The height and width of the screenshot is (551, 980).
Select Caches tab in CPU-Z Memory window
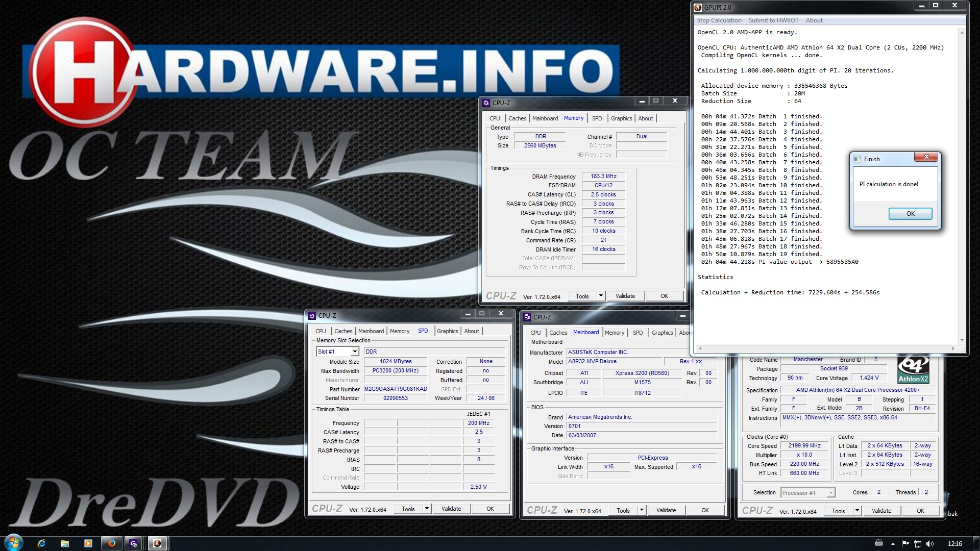click(x=517, y=118)
